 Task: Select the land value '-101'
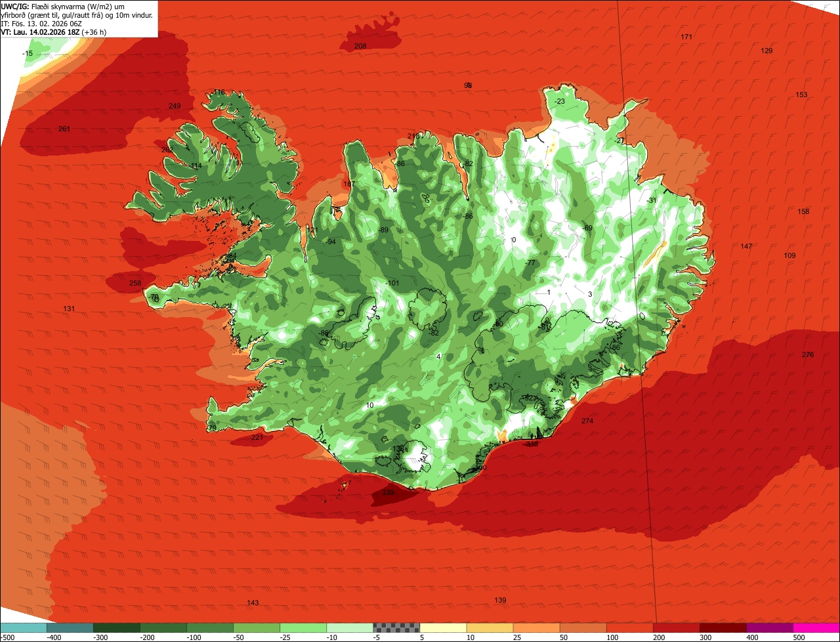tap(392, 283)
